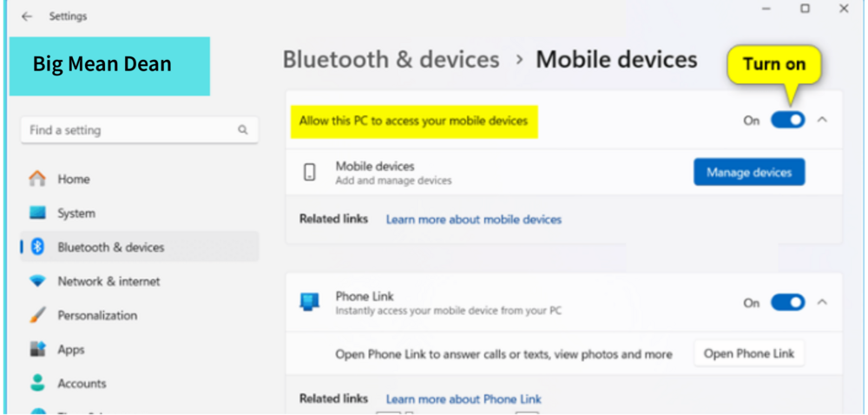The height and width of the screenshot is (415, 868).
Task: Toggle Allow this PC to access mobile devices
Action: [787, 120]
